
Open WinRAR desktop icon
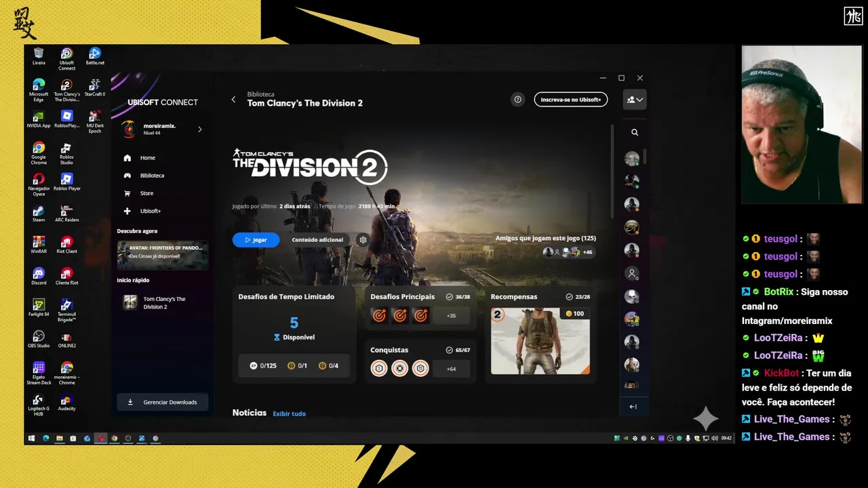39,245
